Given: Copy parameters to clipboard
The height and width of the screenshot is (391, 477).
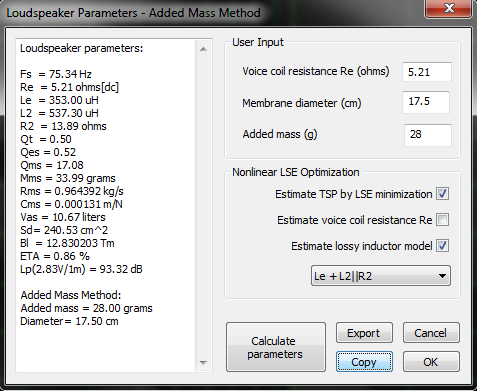Looking at the screenshot, I should click(364, 362).
